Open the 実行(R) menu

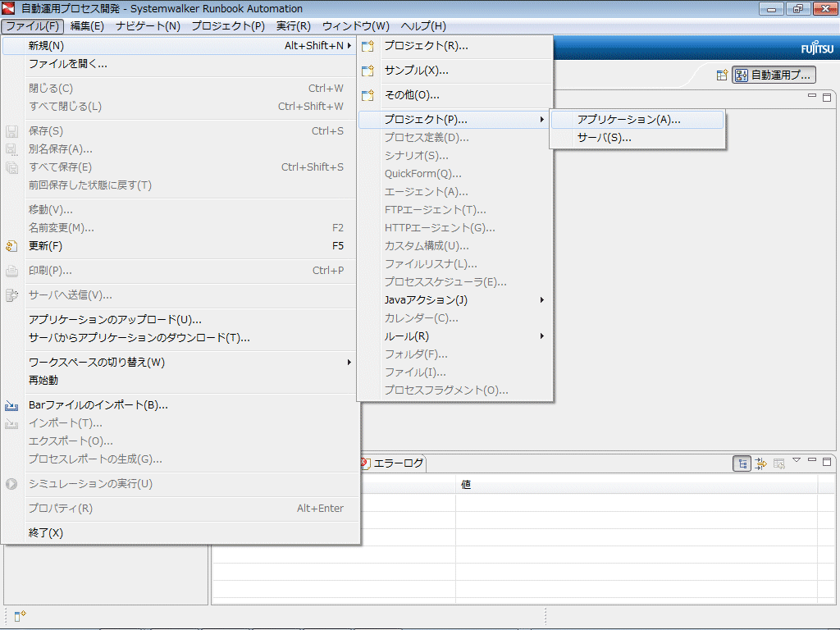(294, 26)
